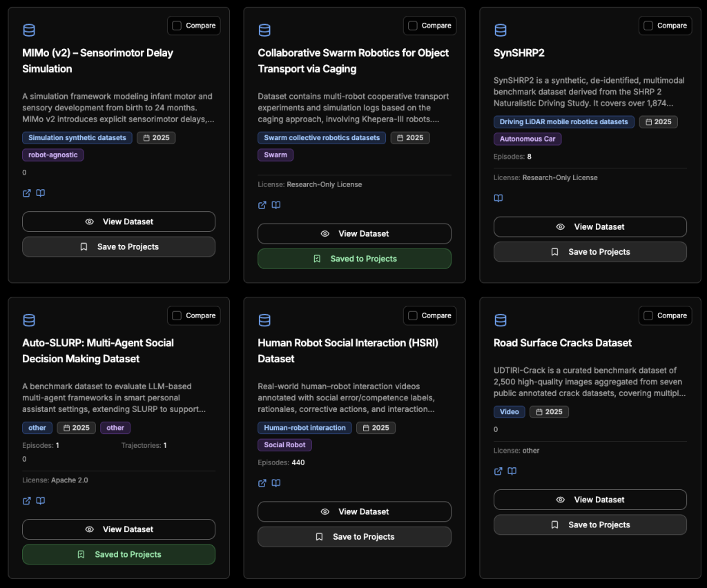Click the book icon on the Road Surface Cracks card
This screenshot has width=707, height=588.
pyautogui.click(x=512, y=471)
